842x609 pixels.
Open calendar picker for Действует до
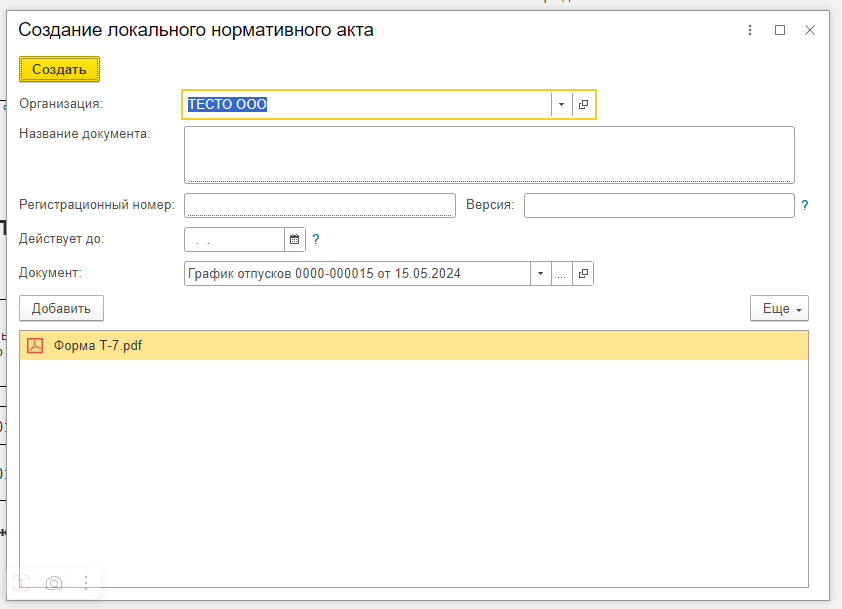click(x=294, y=240)
